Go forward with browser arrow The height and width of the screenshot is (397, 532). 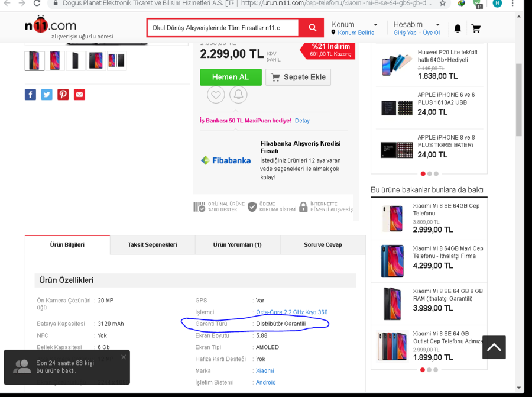[x=22, y=4]
